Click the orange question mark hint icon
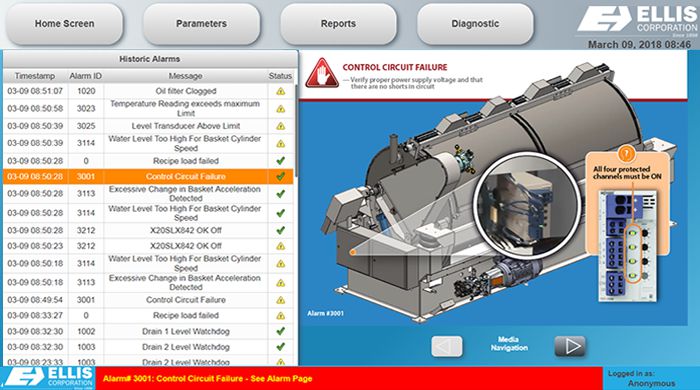The height and width of the screenshot is (390, 700). [626, 154]
